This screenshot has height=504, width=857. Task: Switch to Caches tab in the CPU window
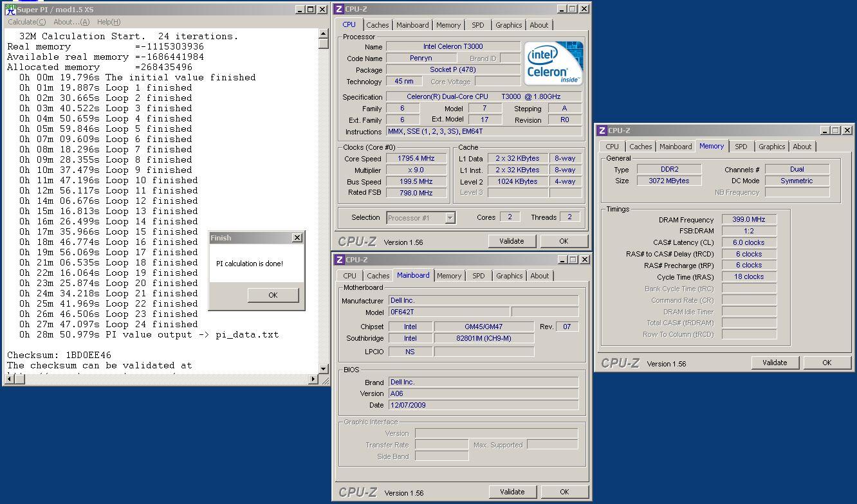click(378, 25)
